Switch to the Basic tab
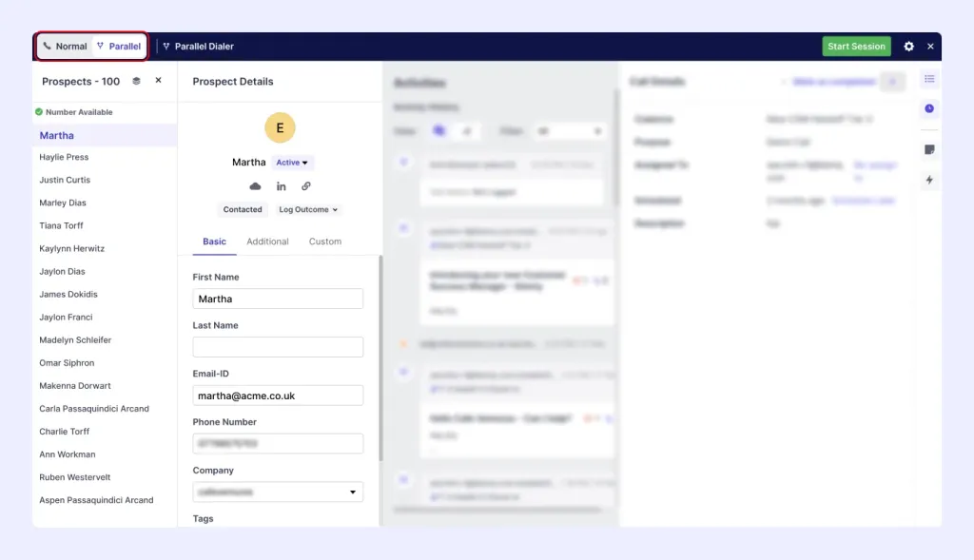This screenshot has height=560, width=974. point(214,241)
